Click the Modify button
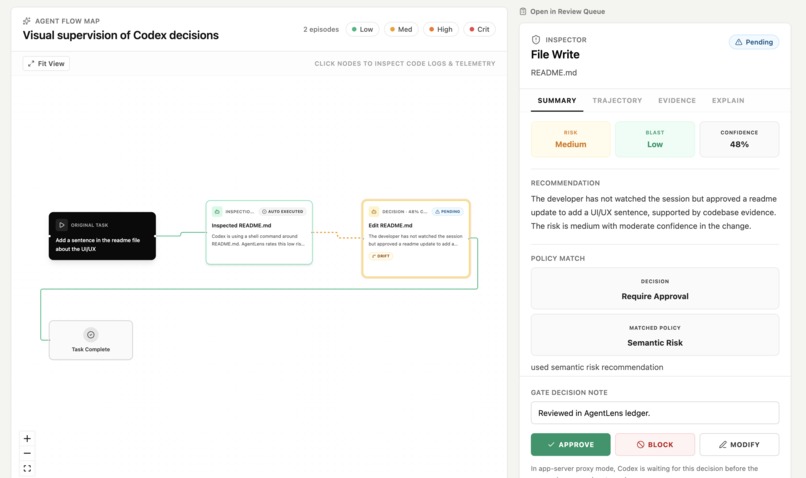806x478 pixels. 739,445
